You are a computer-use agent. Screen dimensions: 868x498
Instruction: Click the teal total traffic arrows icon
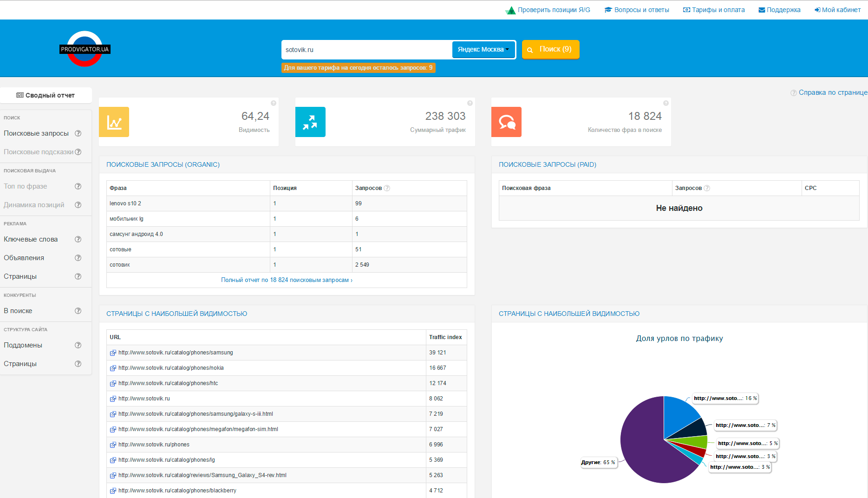pos(310,122)
